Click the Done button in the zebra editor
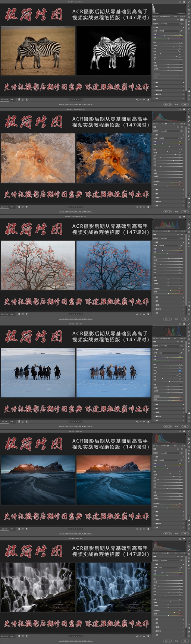 (185, 104)
